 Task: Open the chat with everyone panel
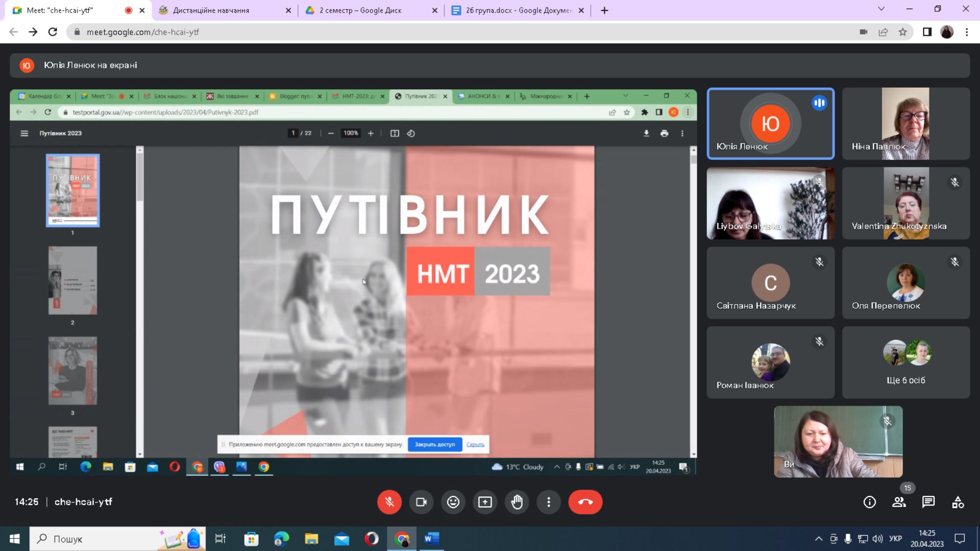click(928, 502)
